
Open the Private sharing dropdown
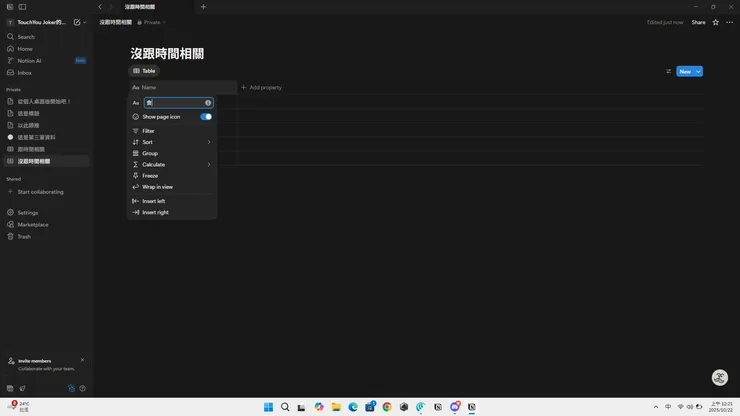click(x=151, y=22)
